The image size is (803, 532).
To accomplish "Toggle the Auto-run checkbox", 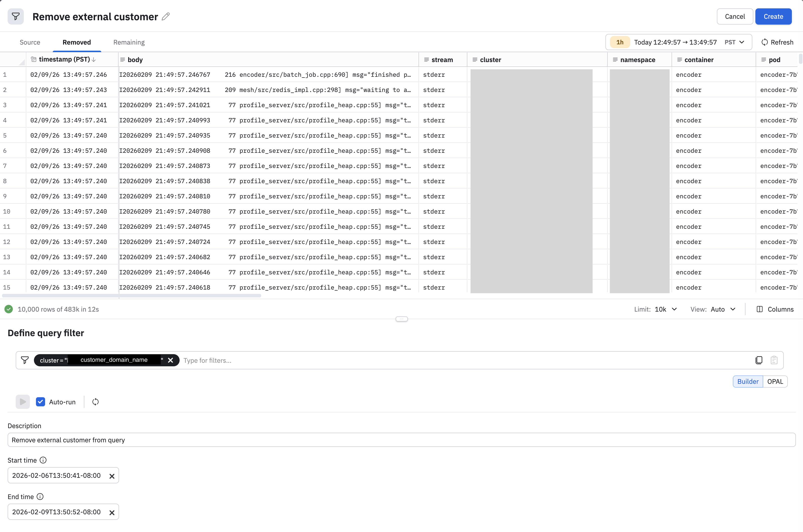I will click(x=40, y=402).
